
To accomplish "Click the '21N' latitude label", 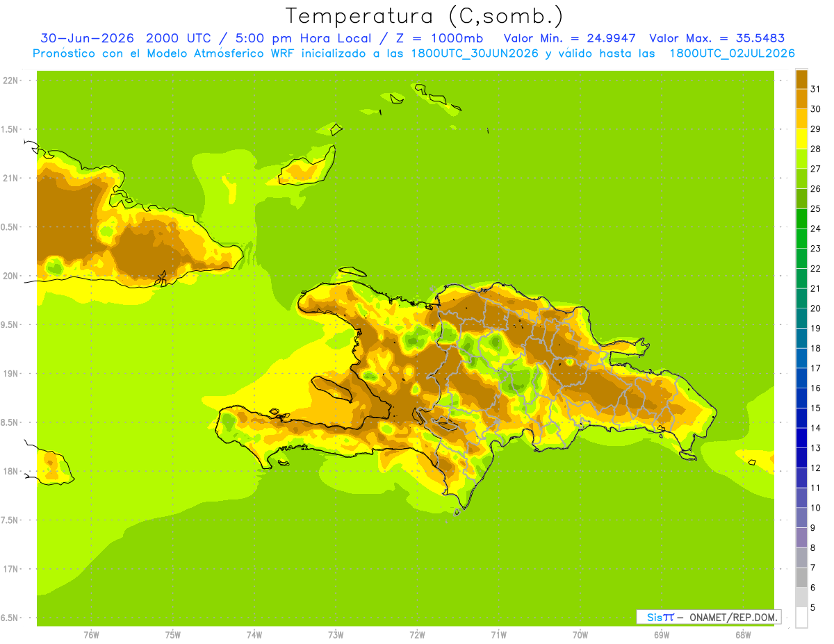I will pos(10,178).
